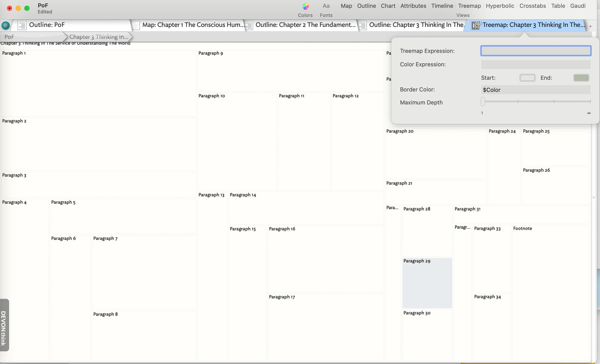The width and height of the screenshot is (600, 364).
Task: Select Paragraph 20 tile
Action: click(436, 153)
